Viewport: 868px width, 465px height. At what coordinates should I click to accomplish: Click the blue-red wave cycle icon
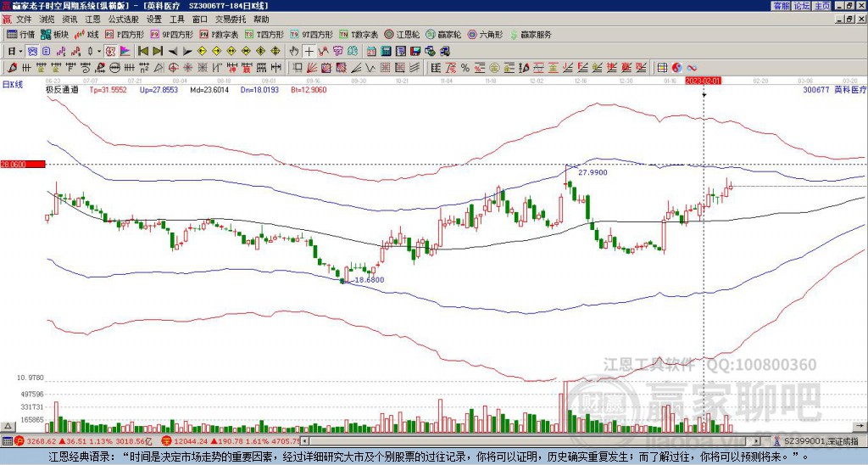(x=692, y=68)
